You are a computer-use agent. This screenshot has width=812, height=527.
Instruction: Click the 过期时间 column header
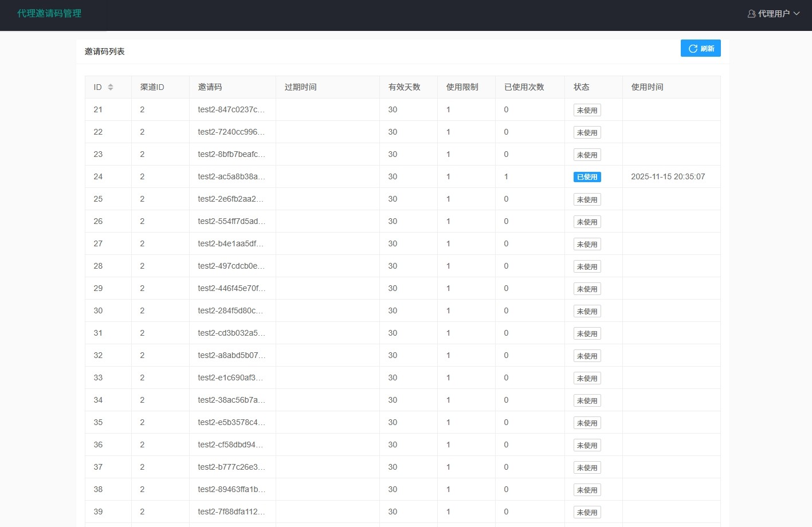tap(300, 87)
